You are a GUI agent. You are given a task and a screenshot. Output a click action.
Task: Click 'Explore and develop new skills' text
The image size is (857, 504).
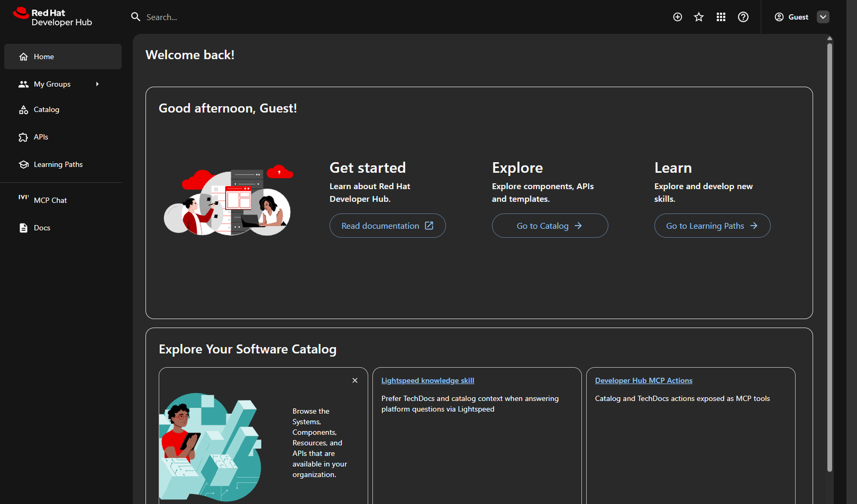703,193
